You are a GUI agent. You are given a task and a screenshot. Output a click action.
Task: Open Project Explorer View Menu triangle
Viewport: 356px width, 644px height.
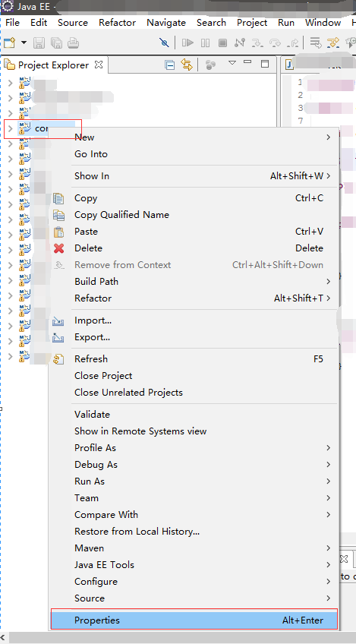(x=232, y=63)
